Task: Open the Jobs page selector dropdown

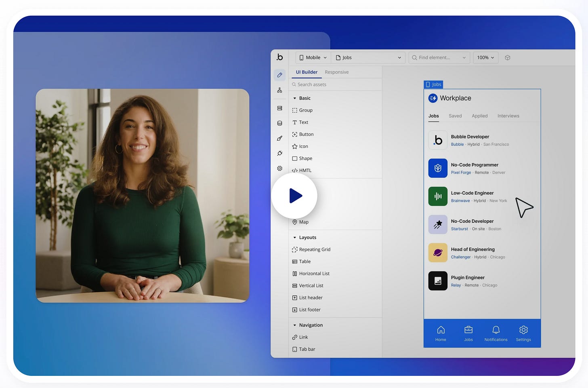Action: [368, 58]
